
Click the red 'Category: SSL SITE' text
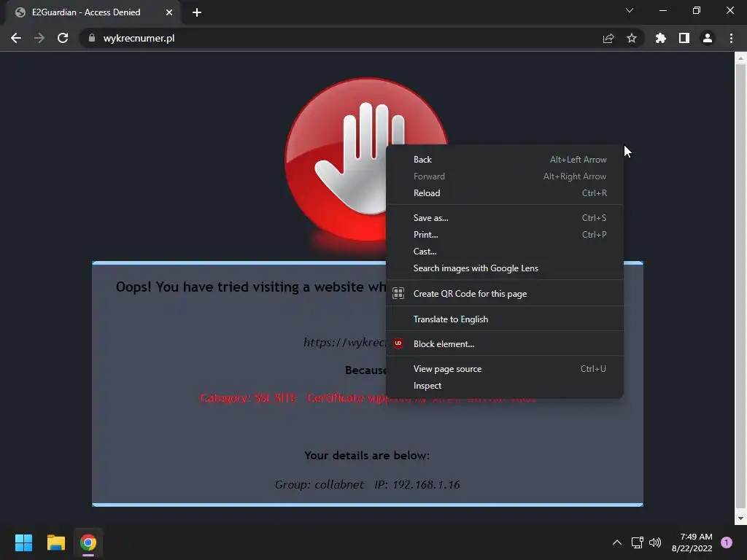(248, 398)
